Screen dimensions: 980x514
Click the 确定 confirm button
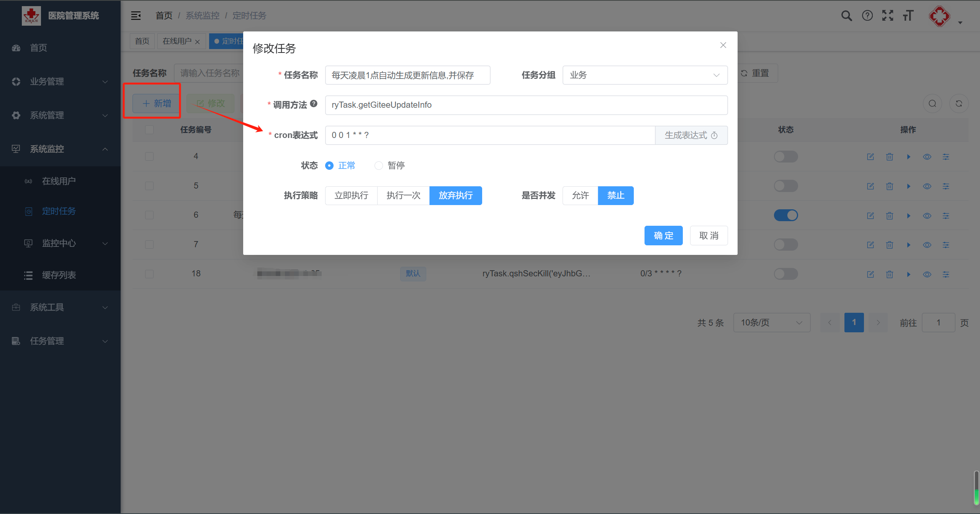(663, 235)
